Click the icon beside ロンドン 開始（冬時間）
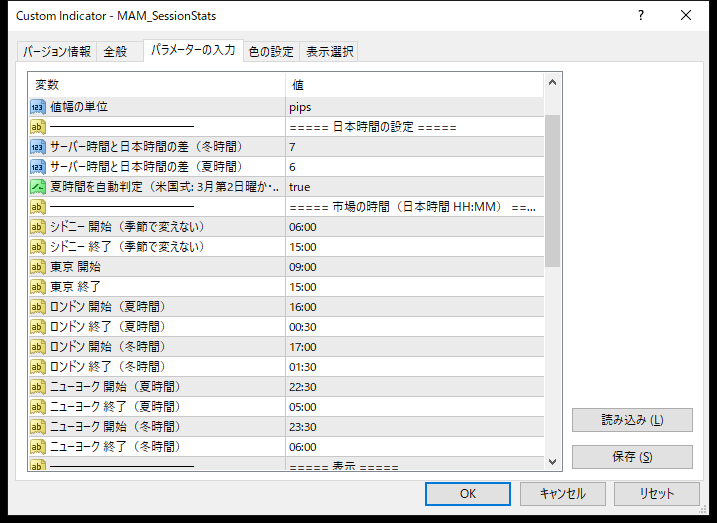This screenshot has width=717, height=523. [x=38, y=347]
